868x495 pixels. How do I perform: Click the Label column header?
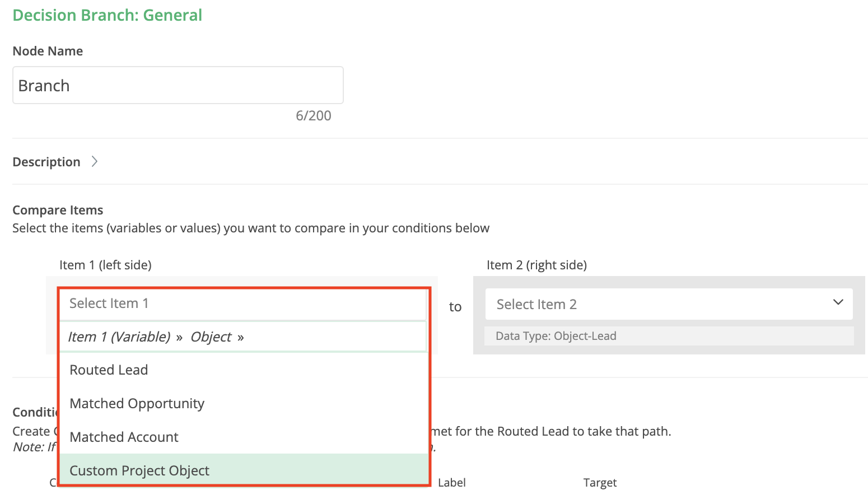451,483
